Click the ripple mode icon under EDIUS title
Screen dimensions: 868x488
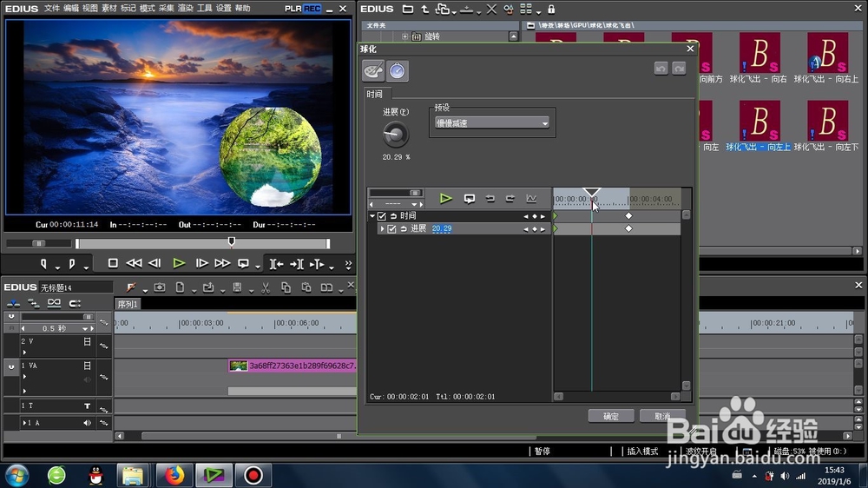(x=34, y=303)
